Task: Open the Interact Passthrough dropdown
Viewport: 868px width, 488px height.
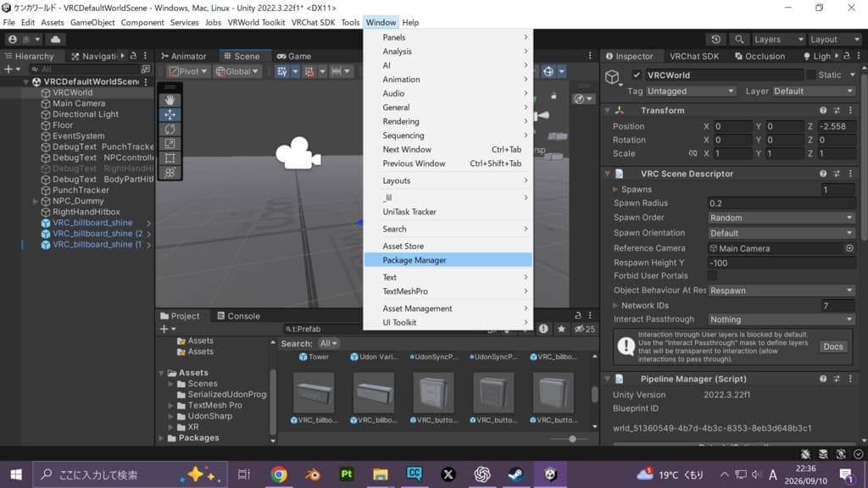Action: (x=781, y=319)
